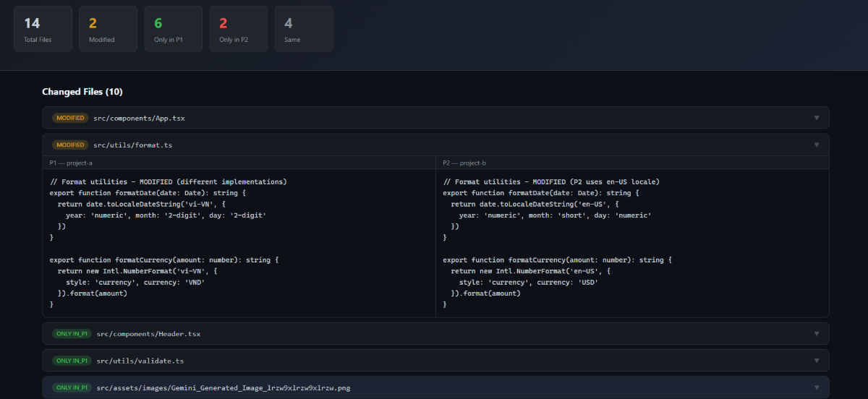Click P1 line with month: '2-digit'
This screenshot has height=399, width=868.
tap(166, 215)
